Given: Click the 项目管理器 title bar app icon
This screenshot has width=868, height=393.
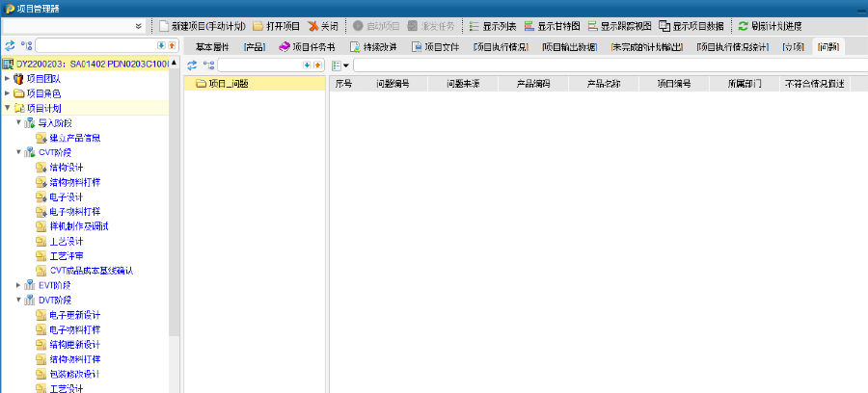Looking at the screenshot, I should pyautogui.click(x=10, y=8).
